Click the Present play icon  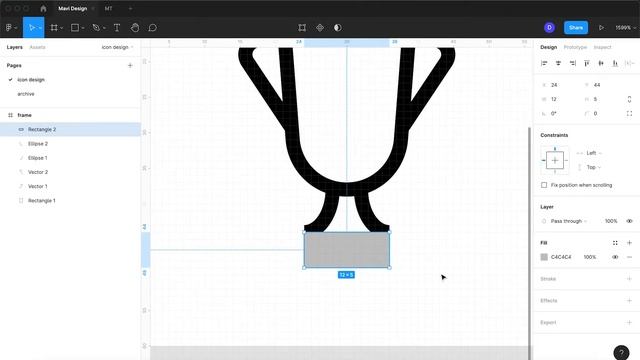(601, 28)
